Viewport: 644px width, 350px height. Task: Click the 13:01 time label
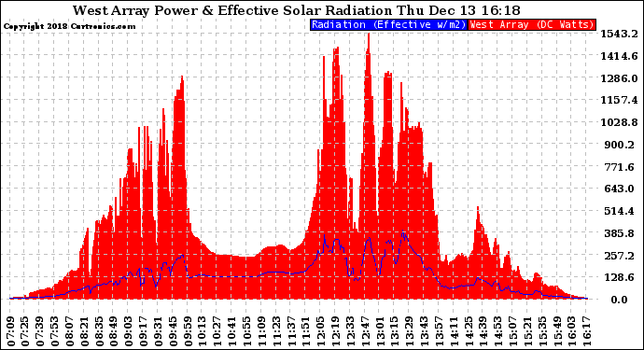point(379,331)
